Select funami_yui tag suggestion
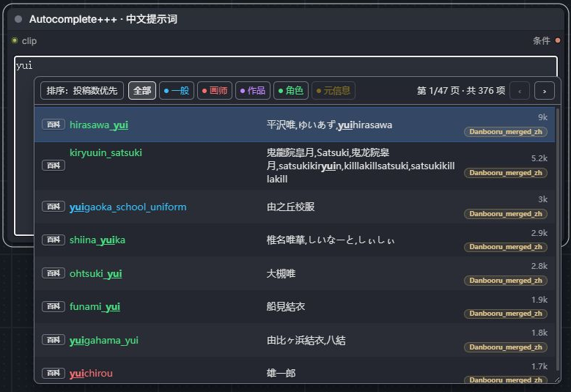Screen dimensions: 571x392 tap(95, 306)
